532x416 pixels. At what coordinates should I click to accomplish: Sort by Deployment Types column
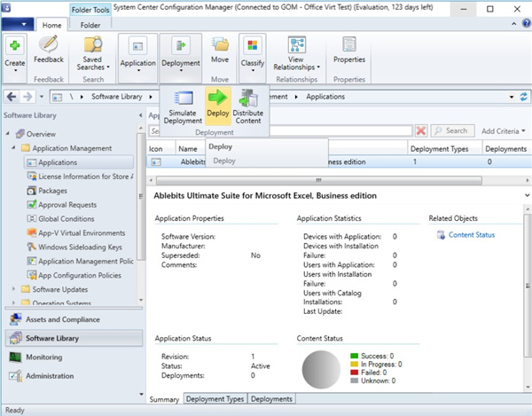tap(445, 149)
